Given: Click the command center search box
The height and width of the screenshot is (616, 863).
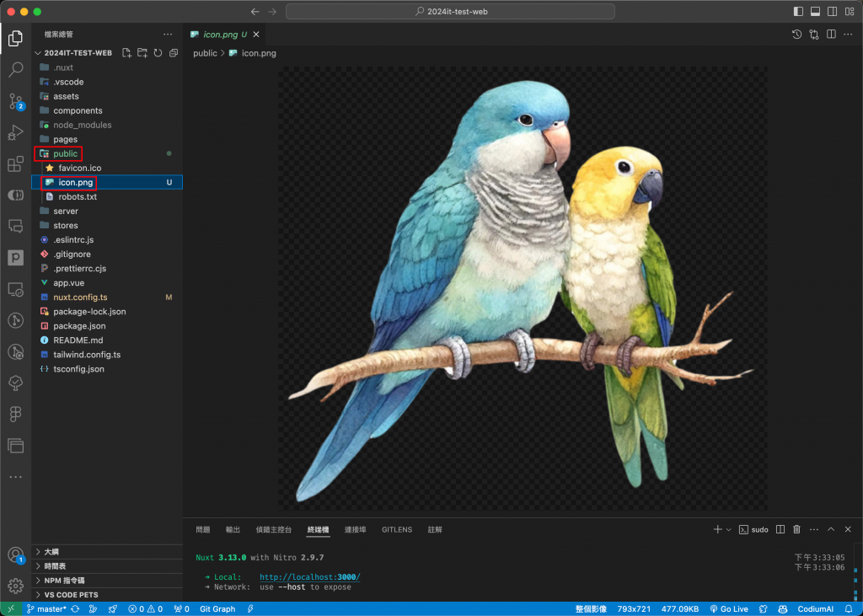Looking at the screenshot, I should click(450, 12).
